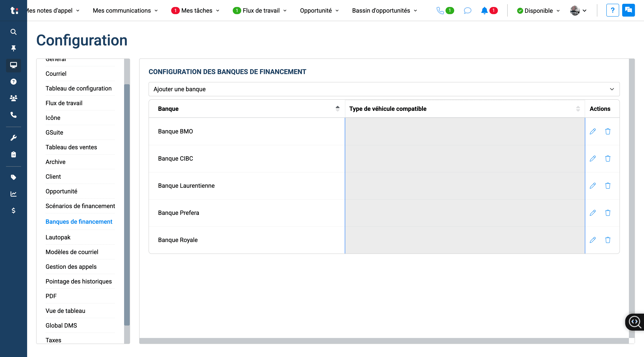
Task: Click the sidebar phone icon
Action: point(14,115)
